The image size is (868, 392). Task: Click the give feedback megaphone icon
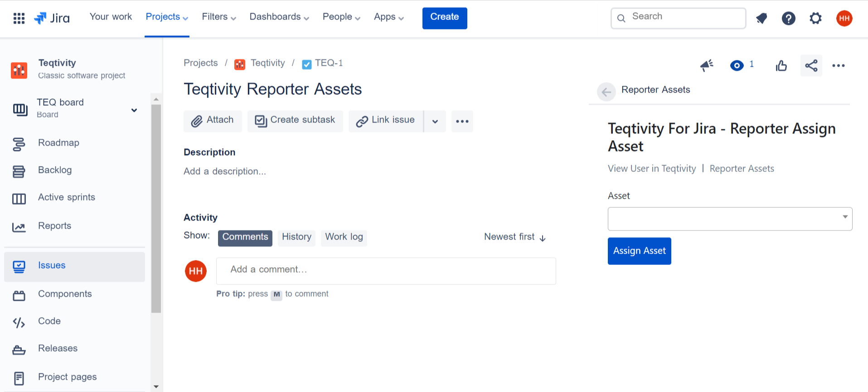click(x=707, y=66)
